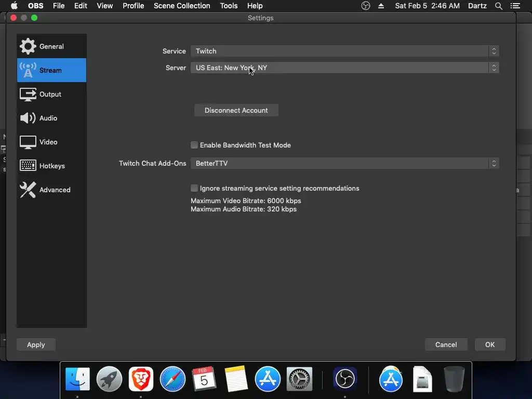Open Output settings monitor-arrow icon
Screen dimensions: 532x399
click(28, 95)
